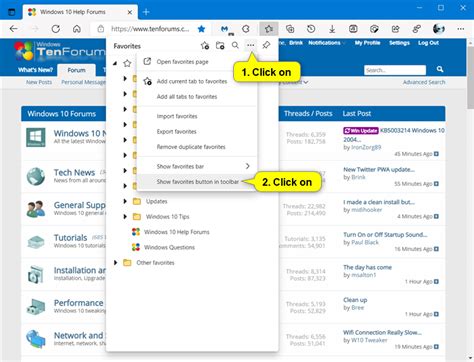
Task: Open the browser home page icon
Action: click(x=77, y=29)
